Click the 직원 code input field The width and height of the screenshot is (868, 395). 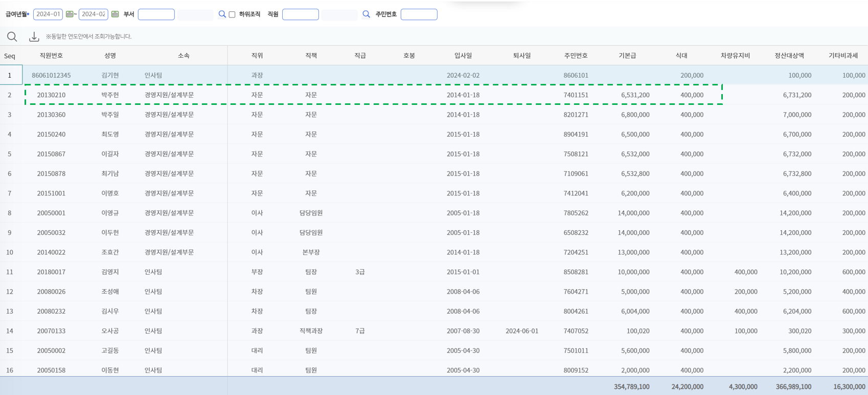(301, 14)
